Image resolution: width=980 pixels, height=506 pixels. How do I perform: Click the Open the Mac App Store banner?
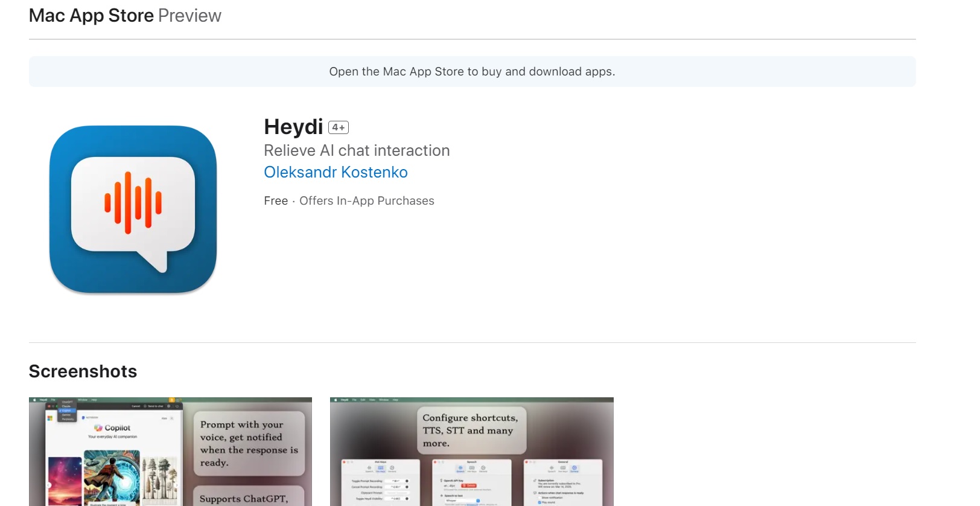[472, 71]
